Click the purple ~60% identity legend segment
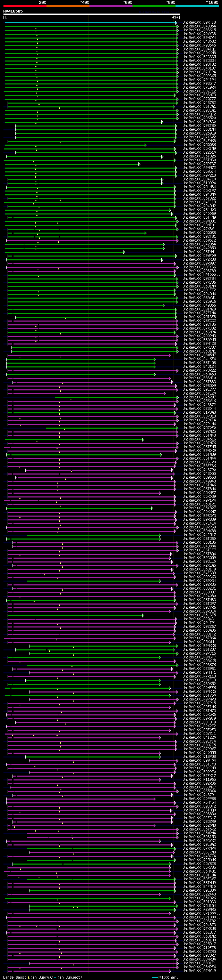222x980 pixels. 111,6
